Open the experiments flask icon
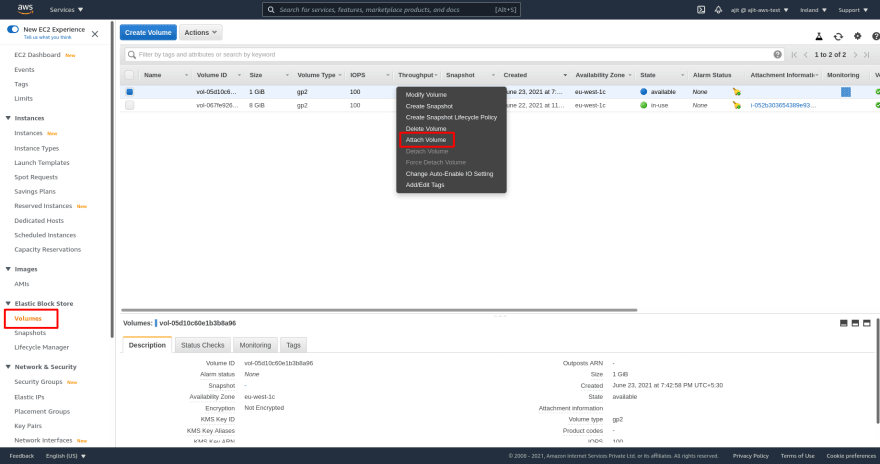 click(819, 36)
